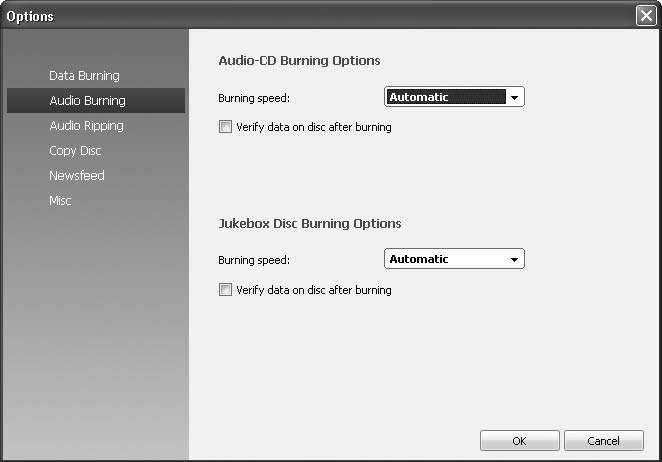Go to Copy Disc settings
The width and height of the screenshot is (662, 462).
[75, 151]
